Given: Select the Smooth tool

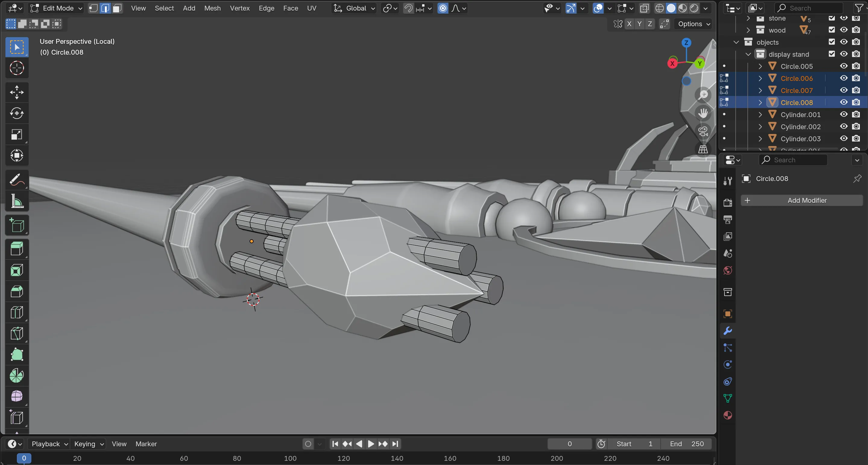Looking at the screenshot, I should point(17,397).
